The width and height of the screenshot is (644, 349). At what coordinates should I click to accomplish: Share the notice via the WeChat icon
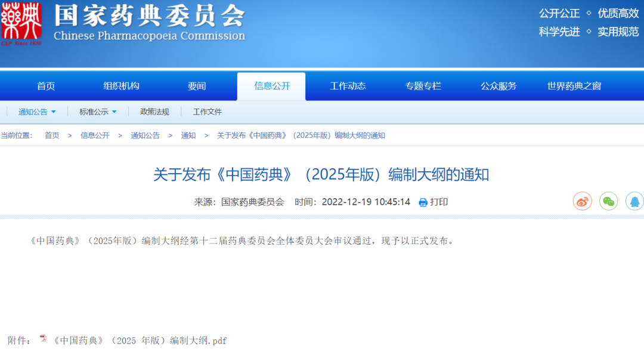tap(608, 202)
